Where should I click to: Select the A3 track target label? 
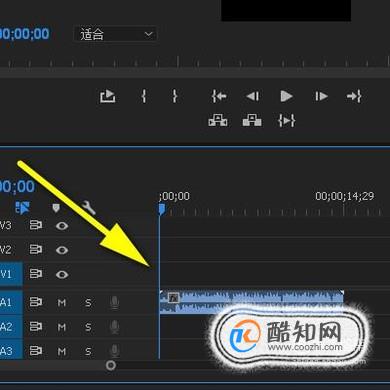click(11, 350)
